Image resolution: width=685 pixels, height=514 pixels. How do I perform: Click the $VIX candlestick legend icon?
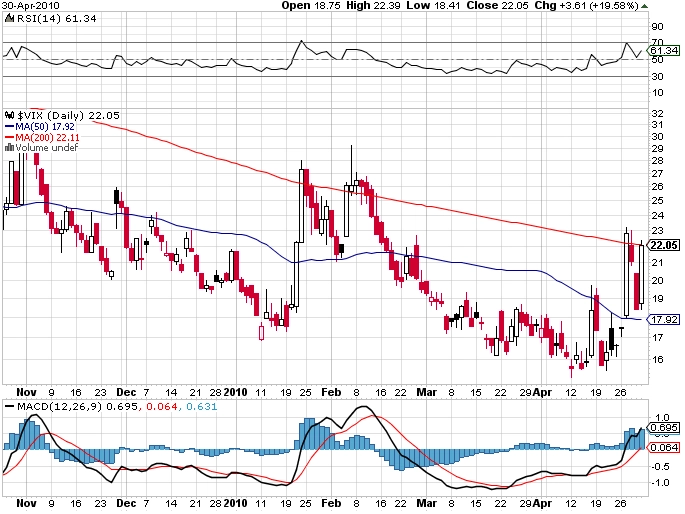tap(9, 115)
